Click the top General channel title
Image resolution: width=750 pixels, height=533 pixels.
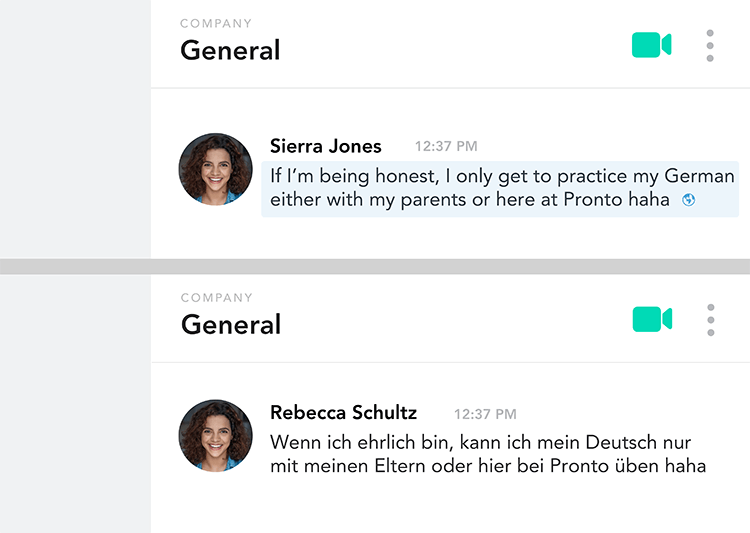click(230, 50)
